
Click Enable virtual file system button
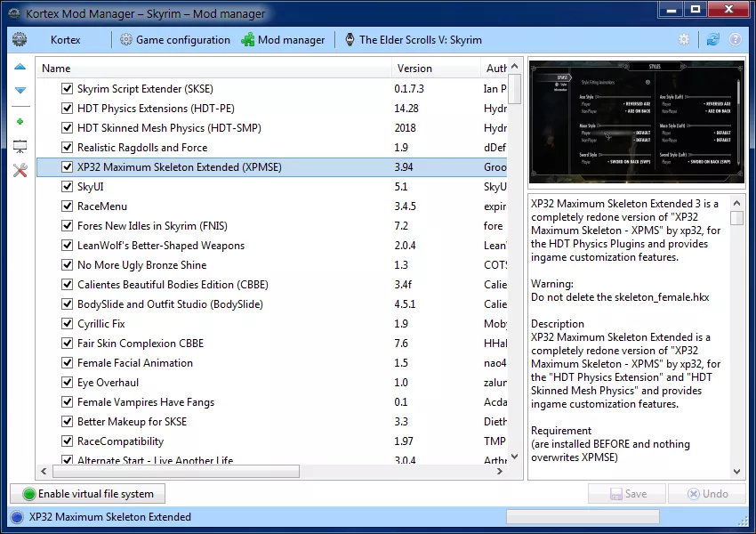87,494
